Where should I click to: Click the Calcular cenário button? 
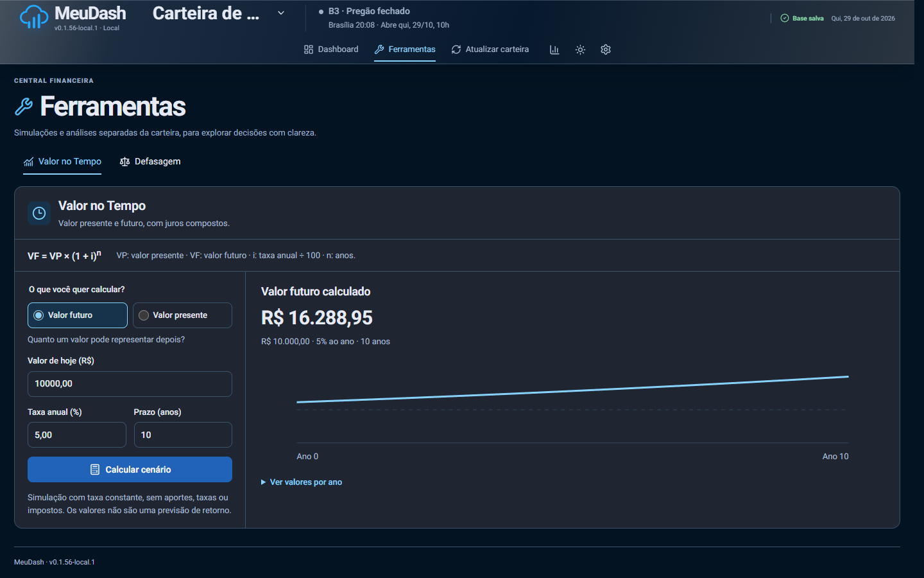click(130, 469)
